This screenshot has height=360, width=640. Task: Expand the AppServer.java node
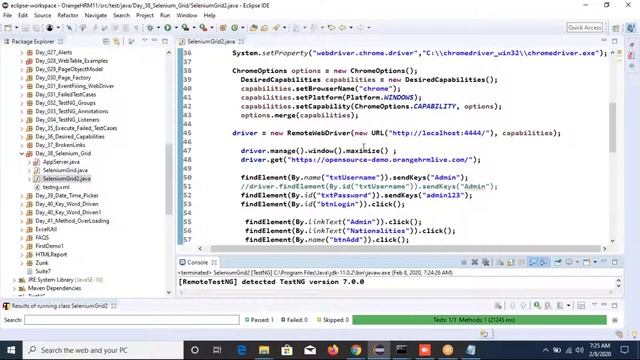[x=29, y=162]
